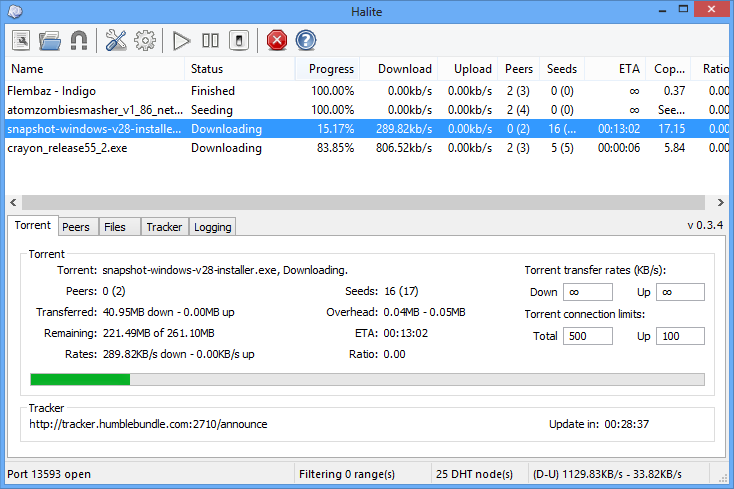734x489 pixels.
Task: Click the torrent window view toolbar icon
Action: (21, 40)
